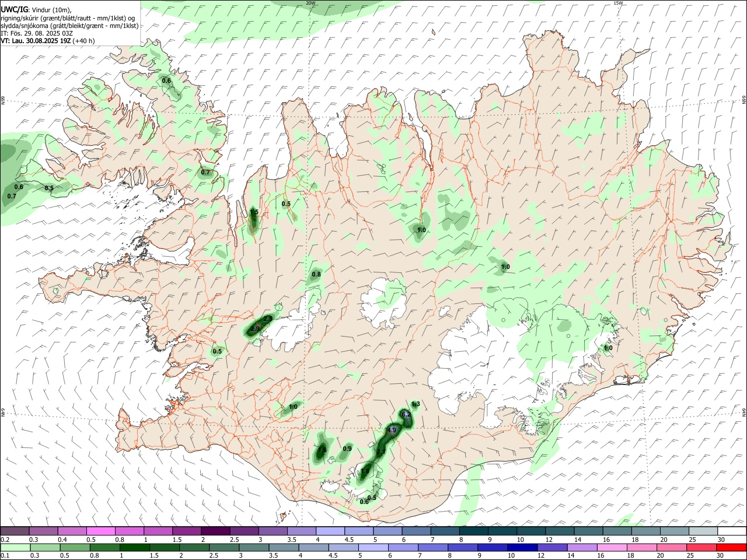This screenshot has height=560, width=747.
Task: Select the 1.3 value near the southern glacier
Action: pyautogui.click(x=416, y=404)
